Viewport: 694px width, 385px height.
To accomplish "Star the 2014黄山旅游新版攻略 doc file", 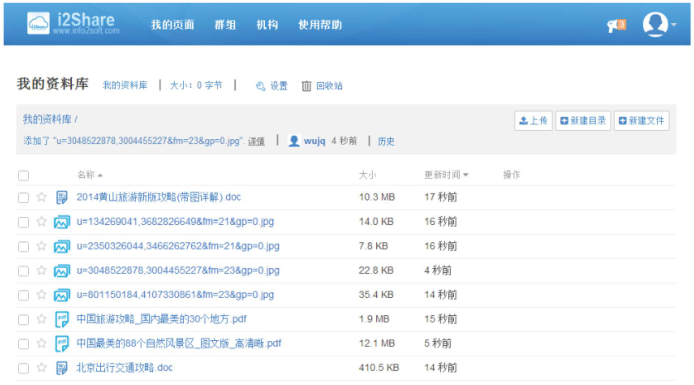I will 42,197.
